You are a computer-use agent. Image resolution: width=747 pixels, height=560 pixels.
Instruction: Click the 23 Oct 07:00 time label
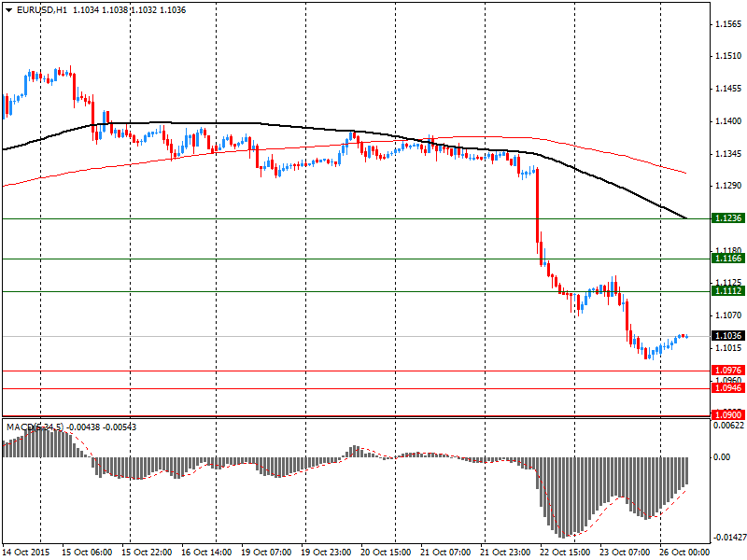(626, 553)
